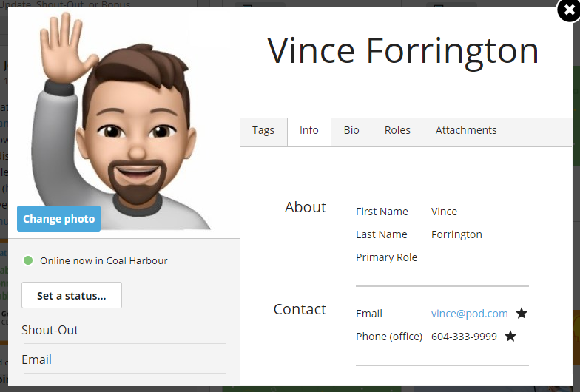The width and height of the screenshot is (580, 392).
Task: Click the phone number 604-333-9999
Action: 464,337
